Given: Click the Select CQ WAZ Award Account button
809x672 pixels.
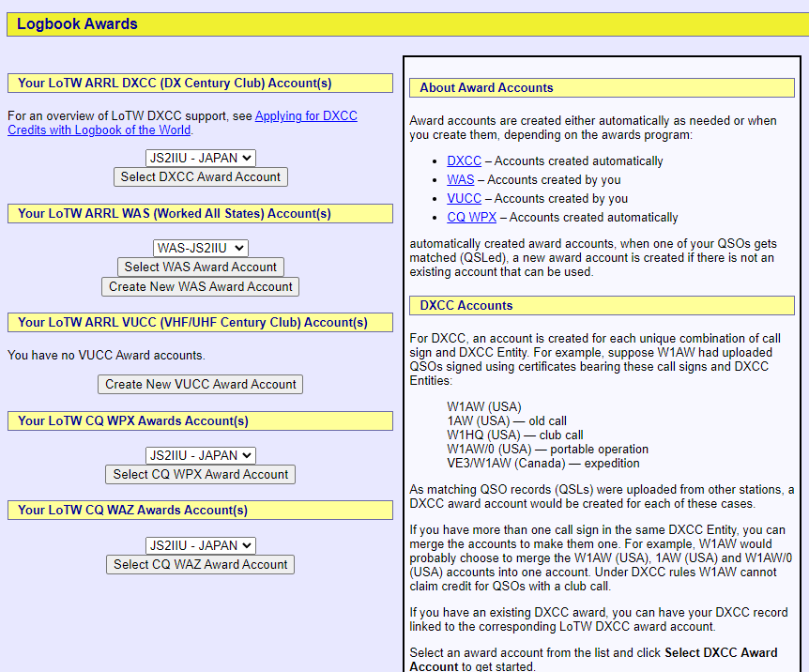Looking at the screenshot, I should pyautogui.click(x=200, y=565).
